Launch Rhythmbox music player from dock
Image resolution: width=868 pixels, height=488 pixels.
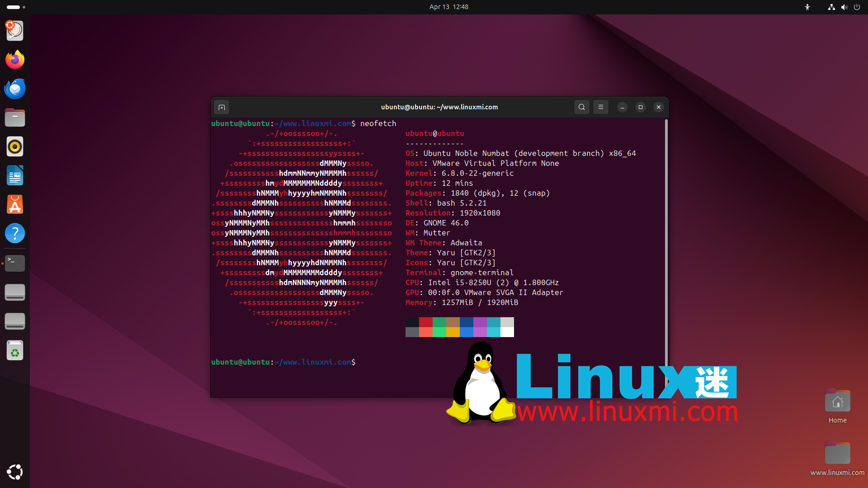[14, 146]
